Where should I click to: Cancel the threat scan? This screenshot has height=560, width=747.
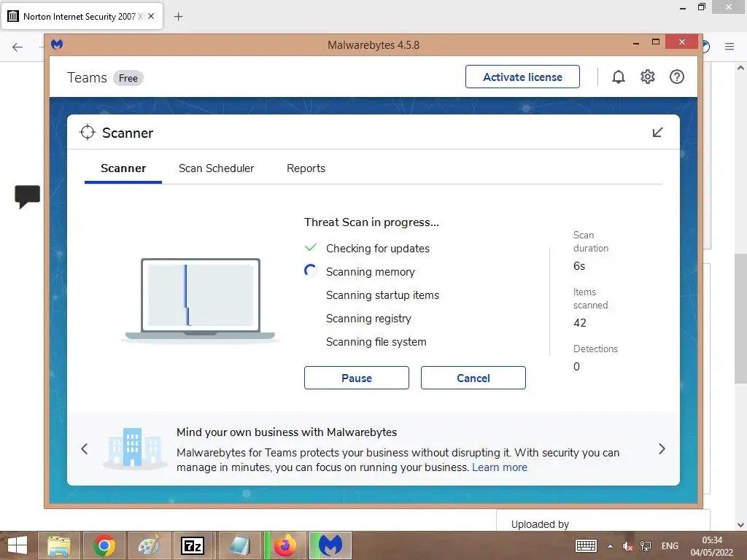473,378
